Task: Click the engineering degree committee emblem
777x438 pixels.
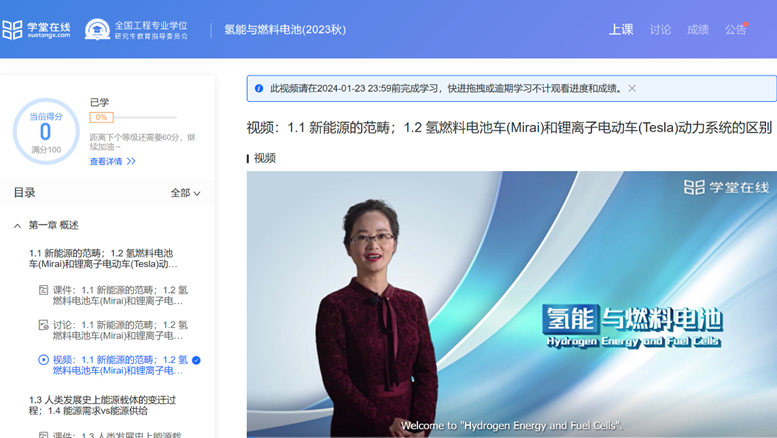Action: (x=97, y=30)
